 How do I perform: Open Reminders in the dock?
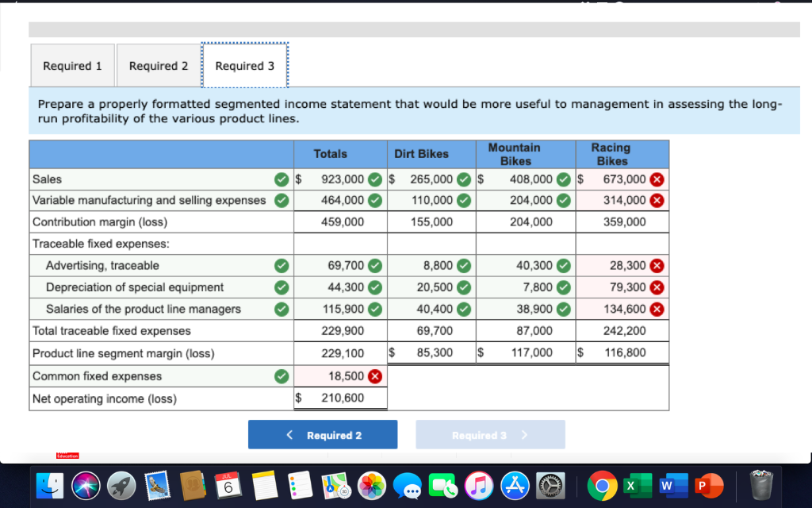tap(300, 486)
